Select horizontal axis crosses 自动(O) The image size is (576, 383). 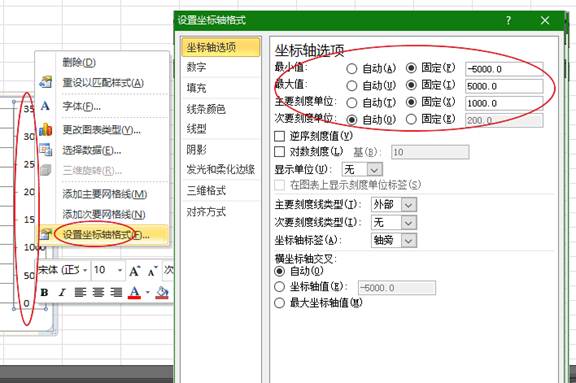tap(280, 271)
